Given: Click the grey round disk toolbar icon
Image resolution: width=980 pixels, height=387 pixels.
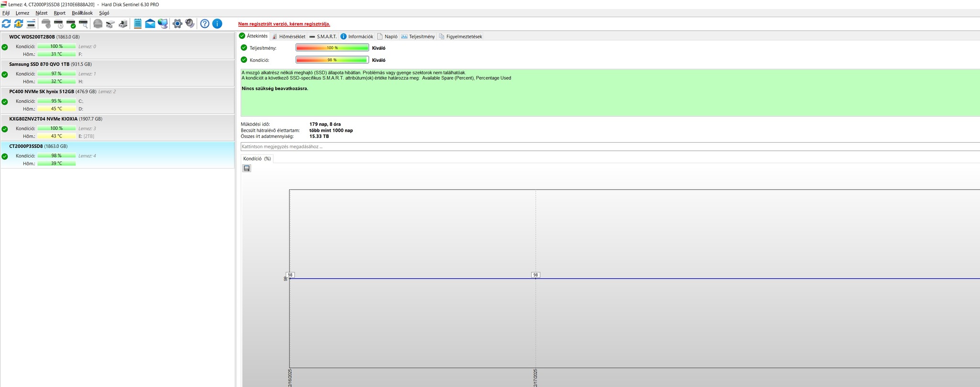Looking at the screenshot, I should [98, 23].
